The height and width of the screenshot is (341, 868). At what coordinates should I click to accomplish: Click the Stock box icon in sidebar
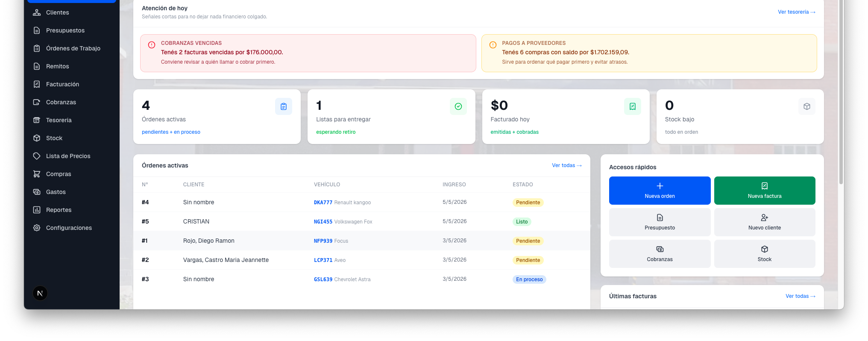37,138
